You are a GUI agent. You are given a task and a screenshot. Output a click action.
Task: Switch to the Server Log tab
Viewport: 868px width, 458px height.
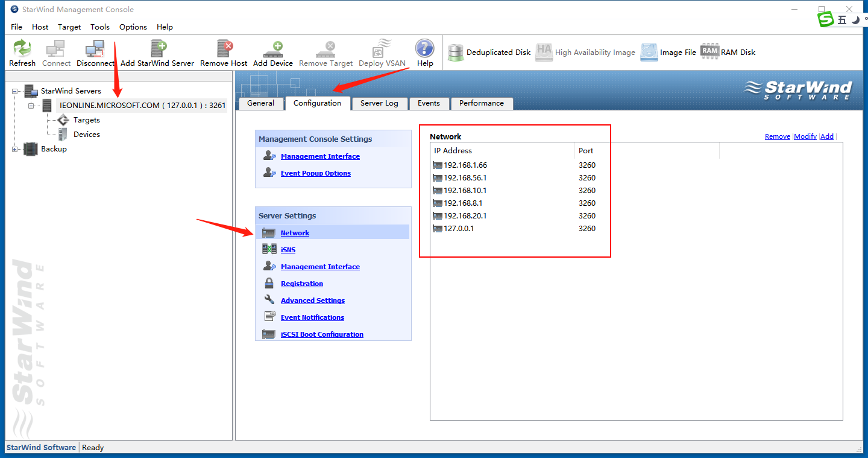[379, 103]
